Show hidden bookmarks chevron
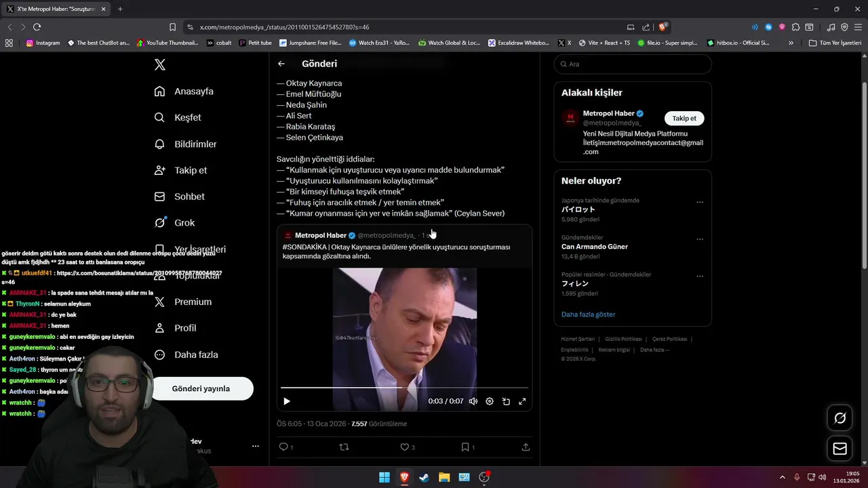The width and height of the screenshot is (868, 488). coord(791,43)
